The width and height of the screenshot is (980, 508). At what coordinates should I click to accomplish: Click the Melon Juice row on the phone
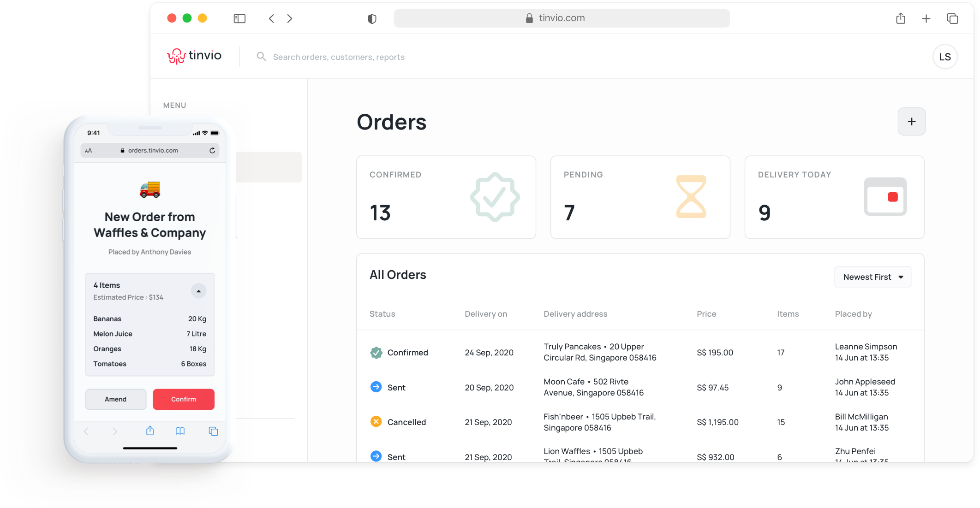150,334
